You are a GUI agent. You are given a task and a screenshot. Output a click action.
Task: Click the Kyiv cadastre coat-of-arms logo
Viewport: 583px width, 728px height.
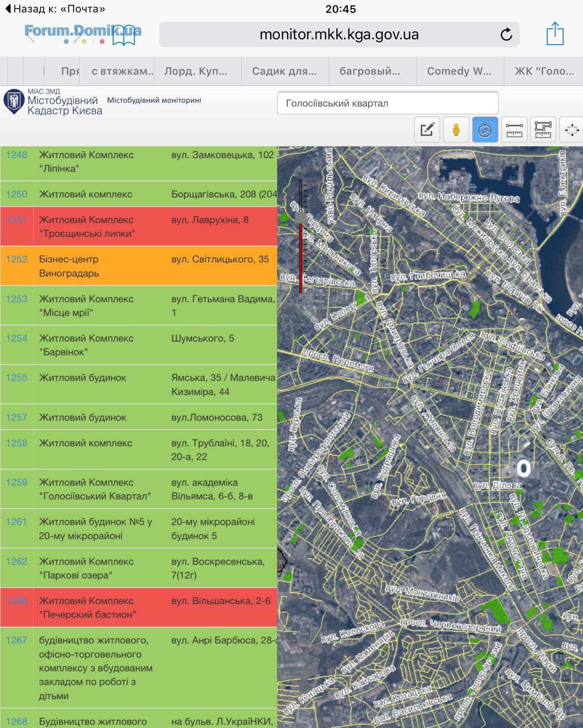(13, 102)
